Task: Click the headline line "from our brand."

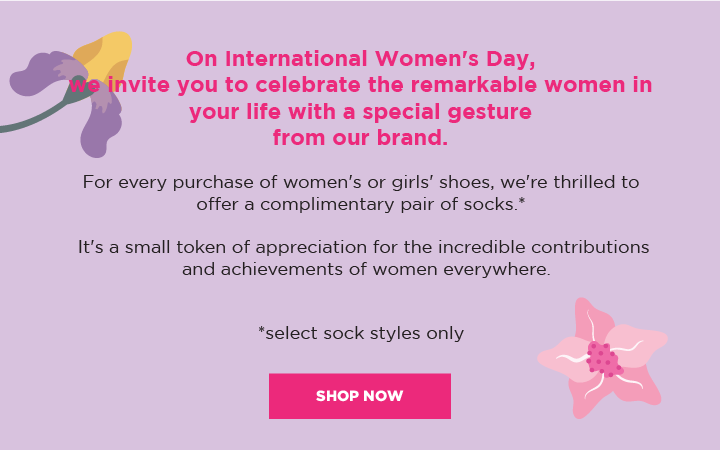Action: 360,137
